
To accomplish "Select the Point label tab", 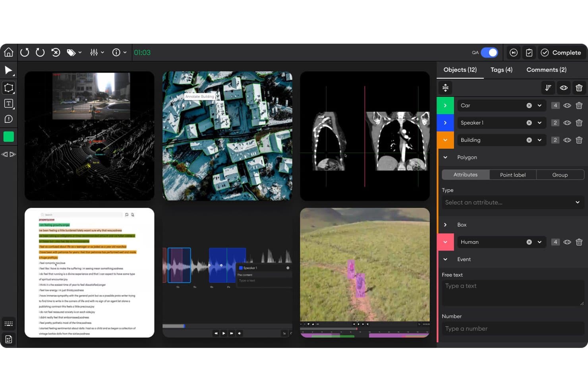I will [513, 175].
